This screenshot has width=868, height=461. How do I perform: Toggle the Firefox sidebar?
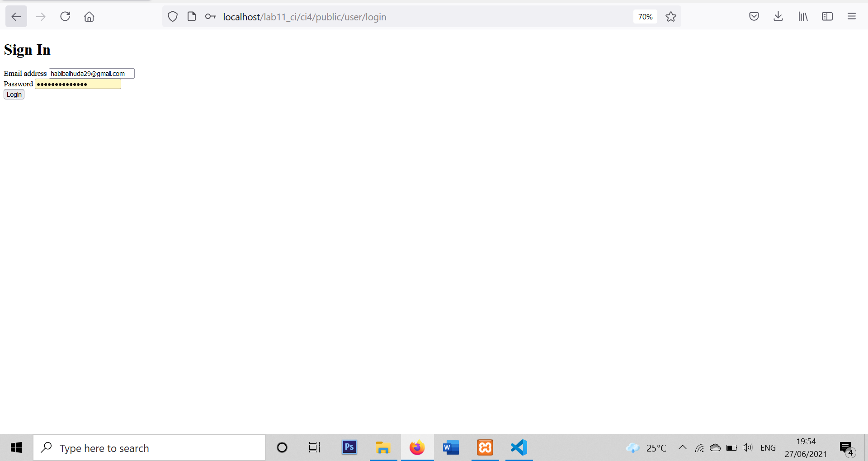click(828, 16)
